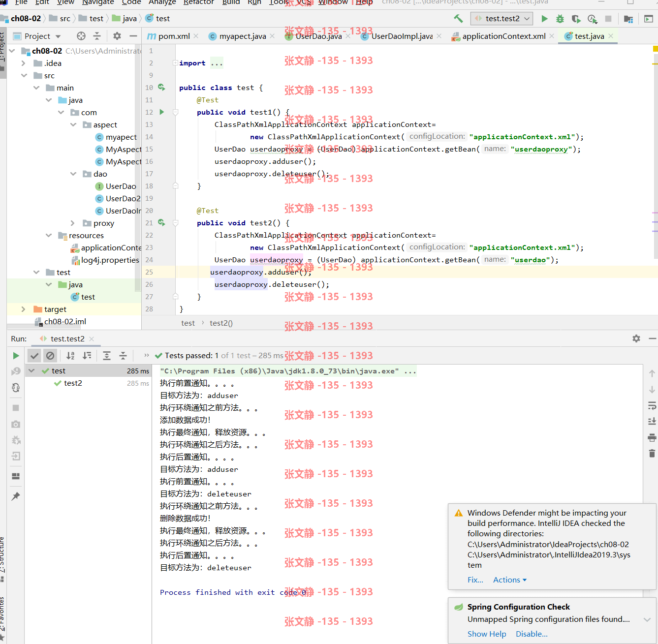Open the UserDaoImpl.java tab
This screenshot has width=658, height=644.
click(402, 36)
